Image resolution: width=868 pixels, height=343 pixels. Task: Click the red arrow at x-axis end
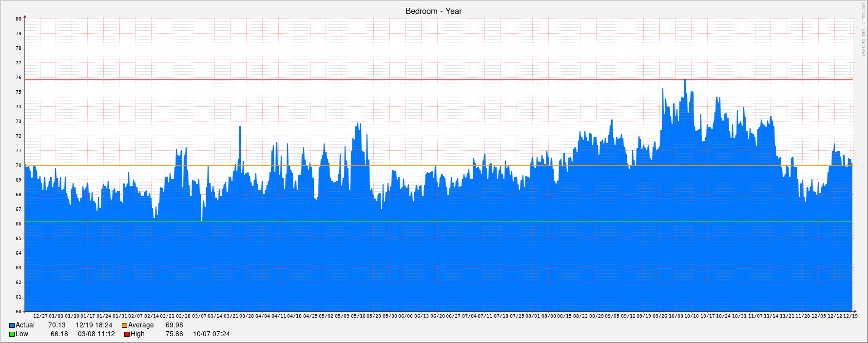pyautogui.click(x=854, y=311)
